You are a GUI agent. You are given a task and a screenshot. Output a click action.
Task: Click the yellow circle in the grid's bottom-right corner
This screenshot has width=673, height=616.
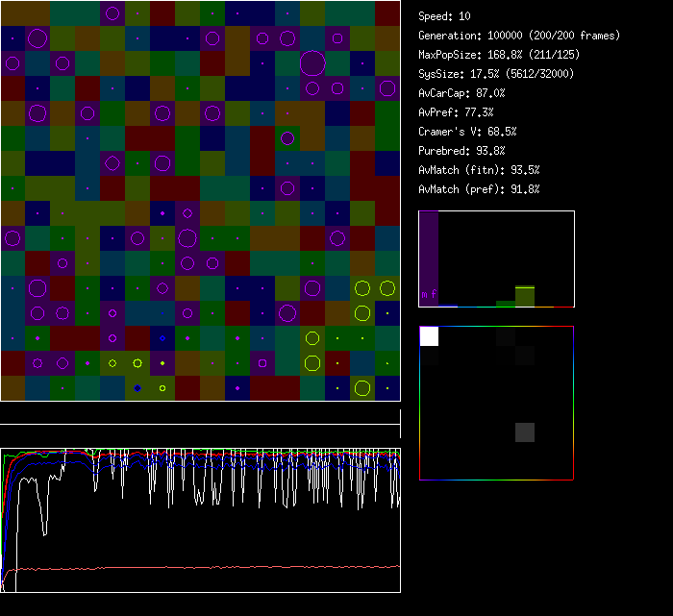tap(362, 388)
